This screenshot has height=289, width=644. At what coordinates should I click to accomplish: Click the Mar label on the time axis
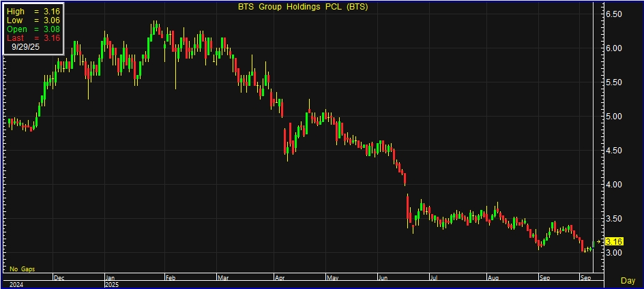(222, 278)
